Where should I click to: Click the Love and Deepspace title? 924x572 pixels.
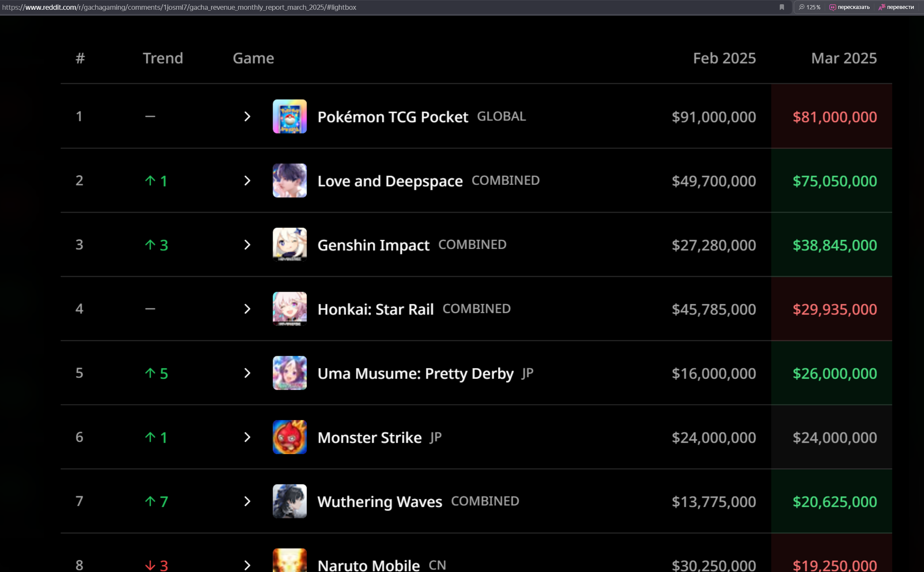[x=390, y=181]
